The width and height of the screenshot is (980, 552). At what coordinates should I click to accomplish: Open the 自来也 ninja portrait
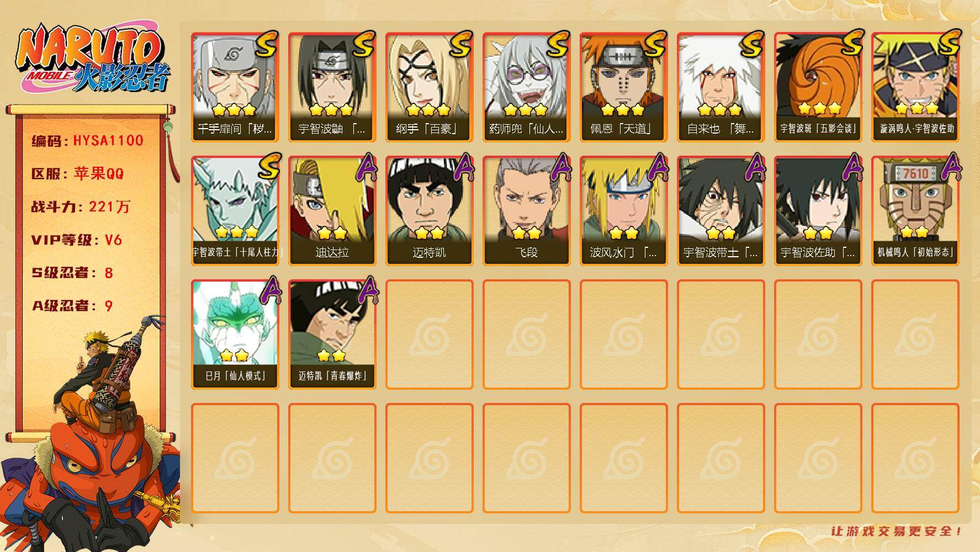(x=721, y=87)
